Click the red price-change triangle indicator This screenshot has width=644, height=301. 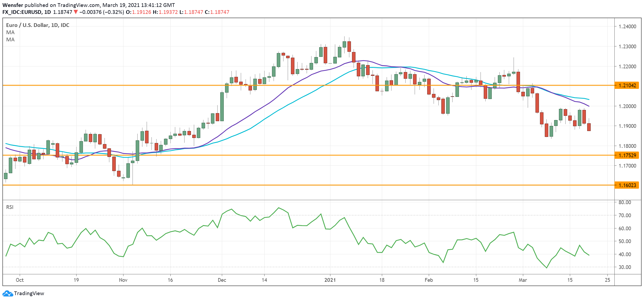(x=76, y=12)
